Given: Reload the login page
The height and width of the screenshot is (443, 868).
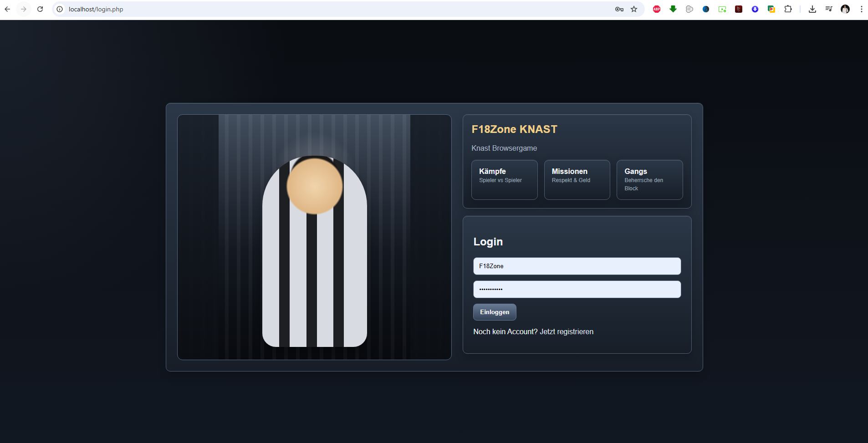Looking at the screenshot, I should click(x=40, y=9).
